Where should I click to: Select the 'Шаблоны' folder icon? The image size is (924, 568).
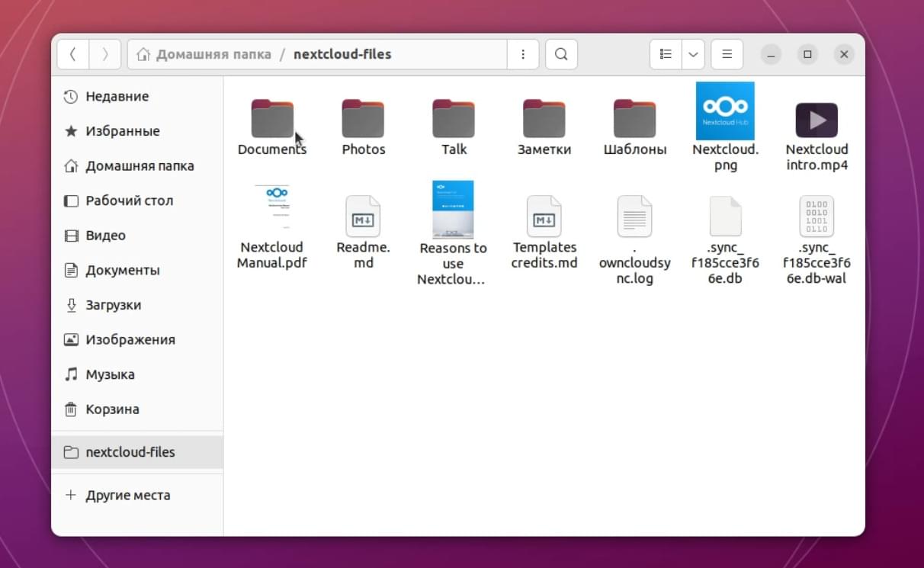pos(635,119)
